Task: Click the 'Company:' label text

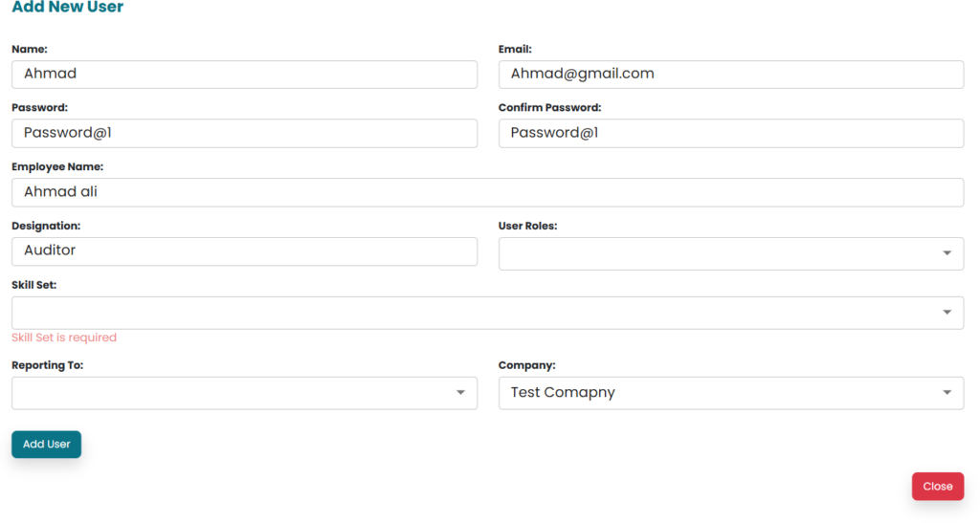Action: coord(526,365)
